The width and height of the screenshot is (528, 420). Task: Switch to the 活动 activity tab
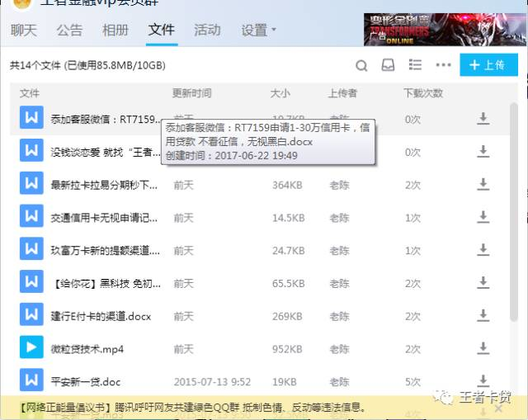[x=207, y=31]
